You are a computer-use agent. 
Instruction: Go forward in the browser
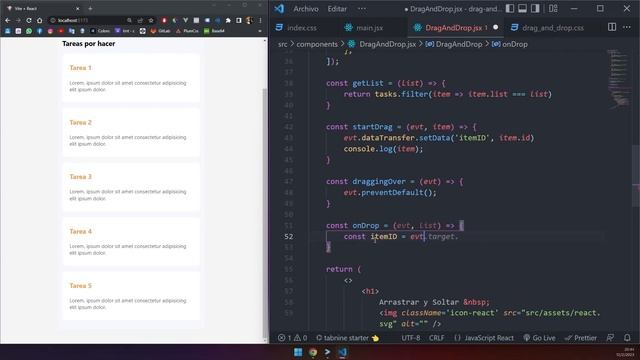tap(18, 20)
